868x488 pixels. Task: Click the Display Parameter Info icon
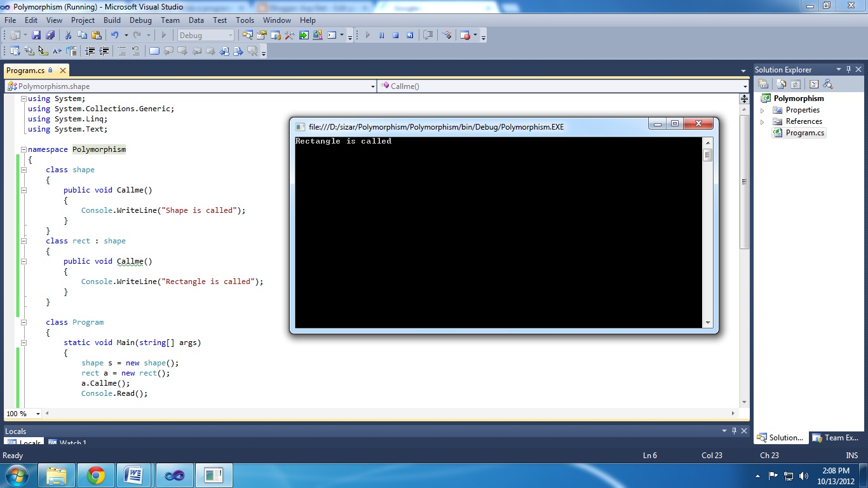(29, 51)
